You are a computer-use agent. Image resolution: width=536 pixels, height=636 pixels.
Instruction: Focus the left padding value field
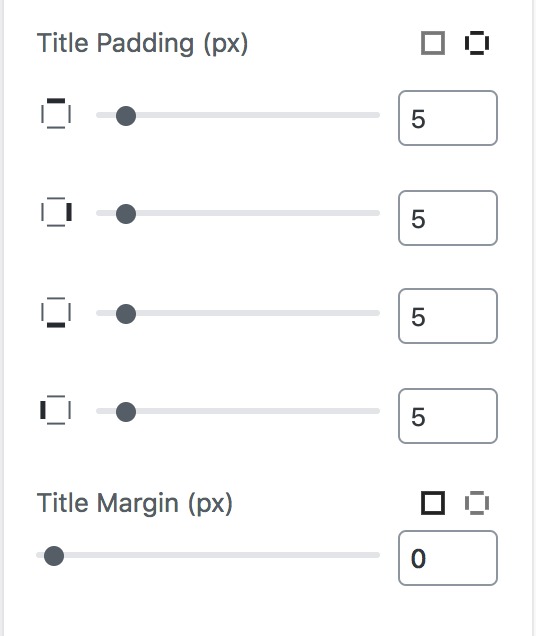448,416
